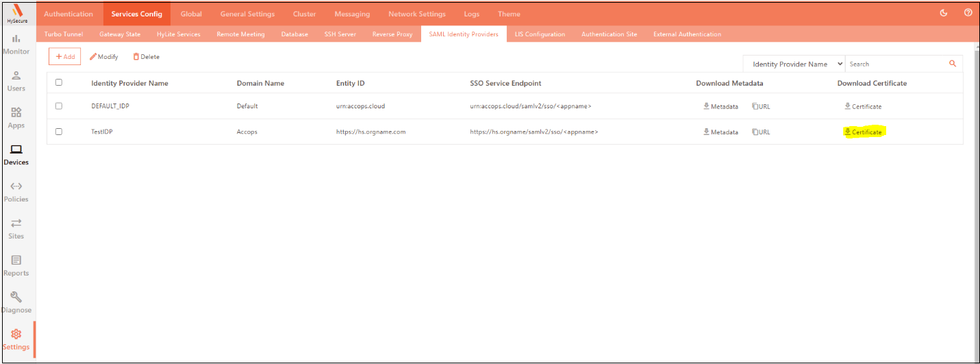Switch to the Reverse Proxy tab
Image resolution: width=980 pixels, height=364 pixels.
click(392, 34)
